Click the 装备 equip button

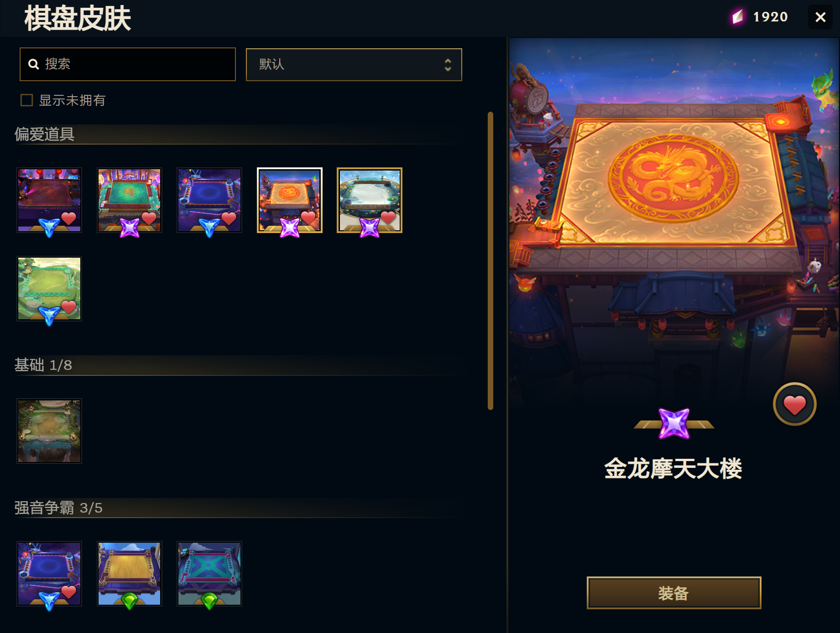(x=673, y=593)
